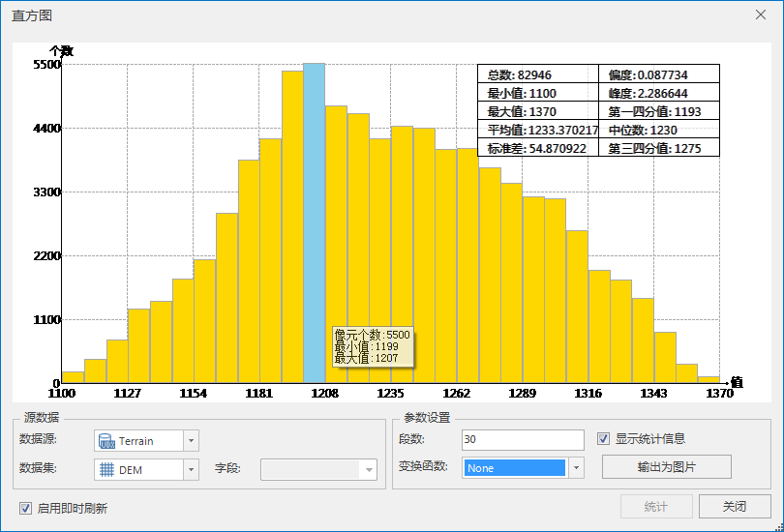The width and height of the screenshot is (784, 532).
Task: Click the shortest bar nearest 1370
Action: click(x=709, y=379)
